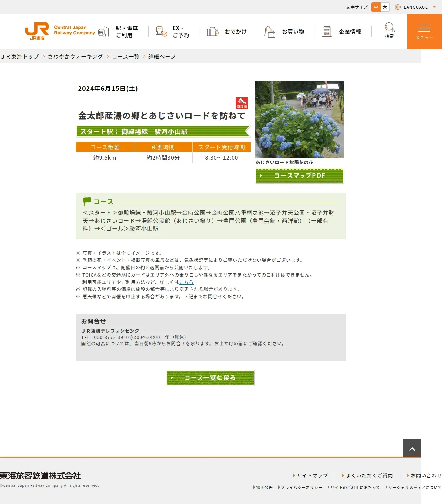Click the スタート受付時間 table header
Image resolution: width=442 pixels, height=504 pixels.
[222, 147]
